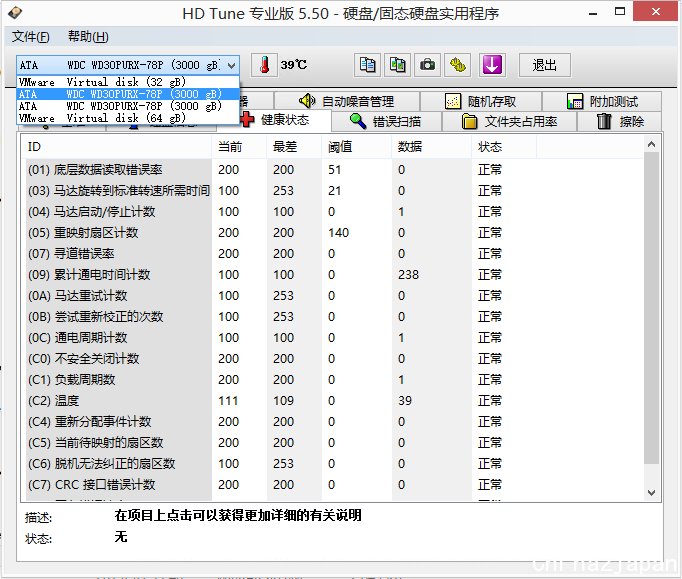Click the 状态 column header

(x=504, y=147)
